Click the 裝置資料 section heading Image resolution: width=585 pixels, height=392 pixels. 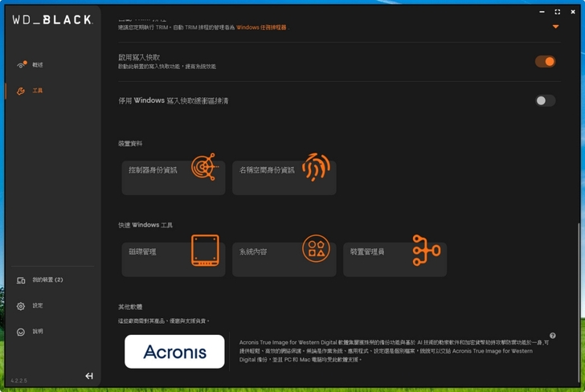click(130, 144)
